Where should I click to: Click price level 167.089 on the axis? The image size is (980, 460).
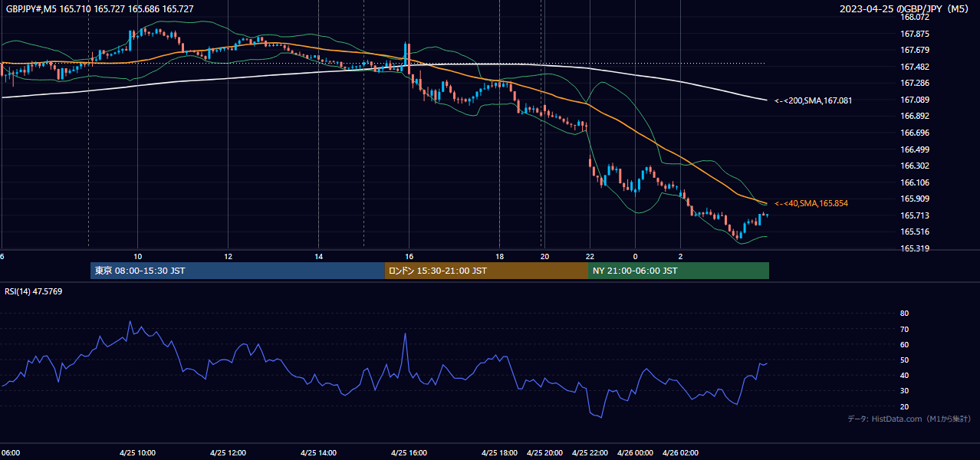pyautogui.click(x=914, y=100)
